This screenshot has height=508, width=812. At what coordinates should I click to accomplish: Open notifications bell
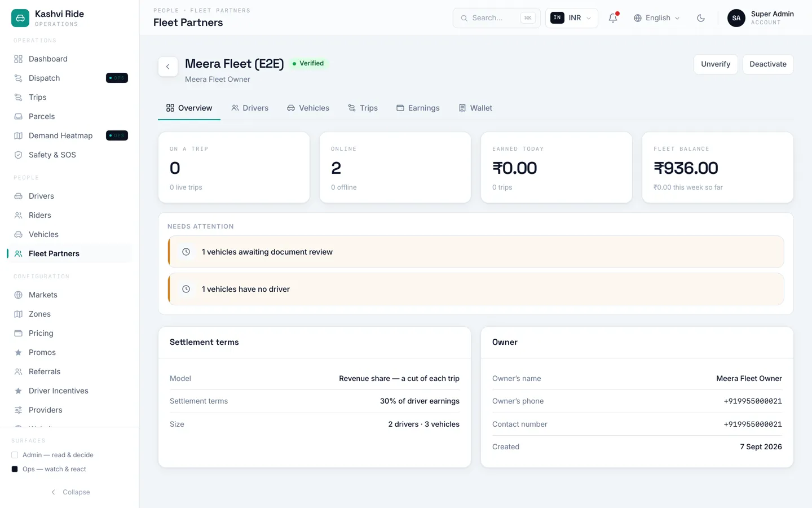(613, 18)
